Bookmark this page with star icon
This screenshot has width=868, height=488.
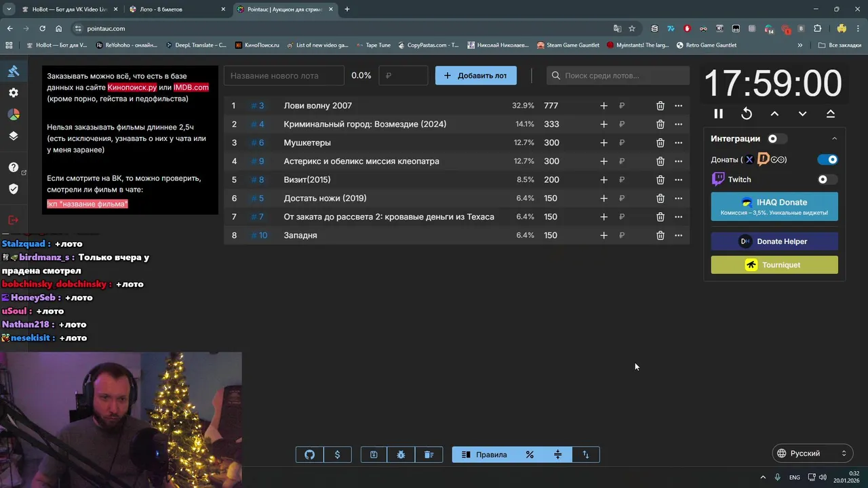632,28
